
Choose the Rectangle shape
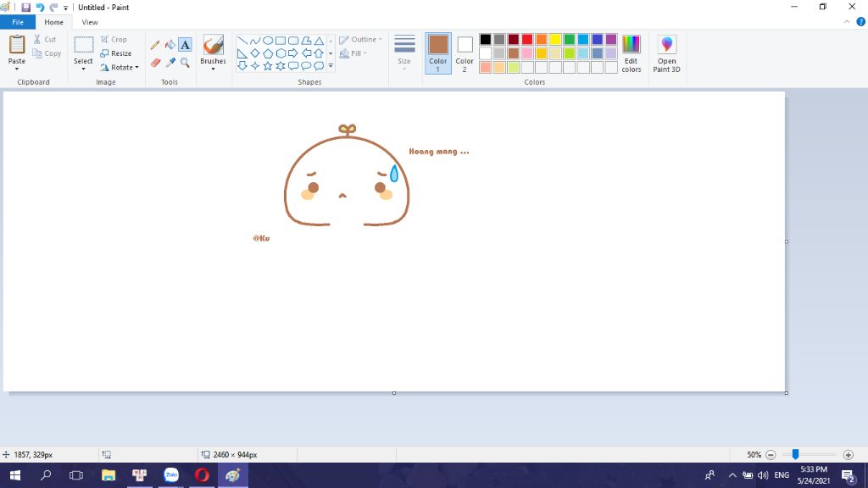point(281,41)
